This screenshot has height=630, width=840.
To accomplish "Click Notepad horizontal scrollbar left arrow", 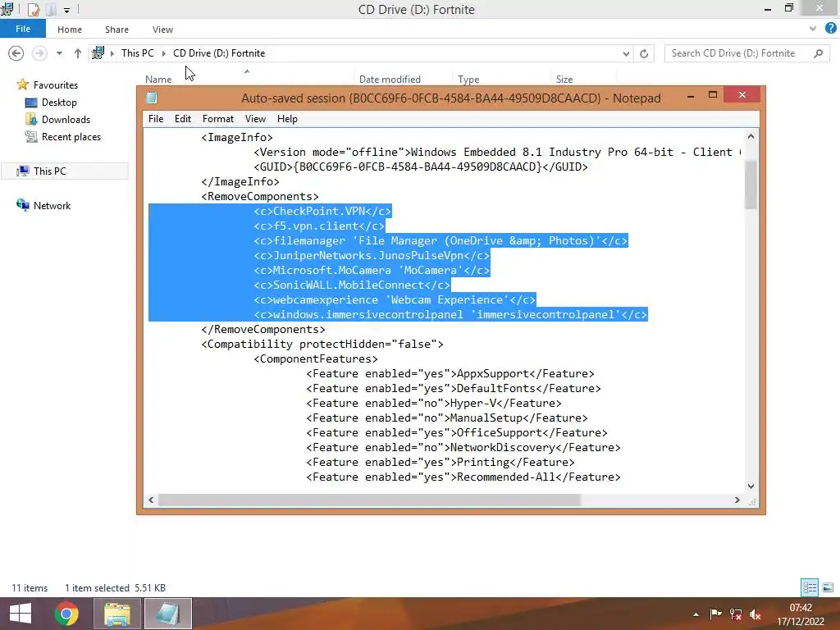I will point(151,500).
